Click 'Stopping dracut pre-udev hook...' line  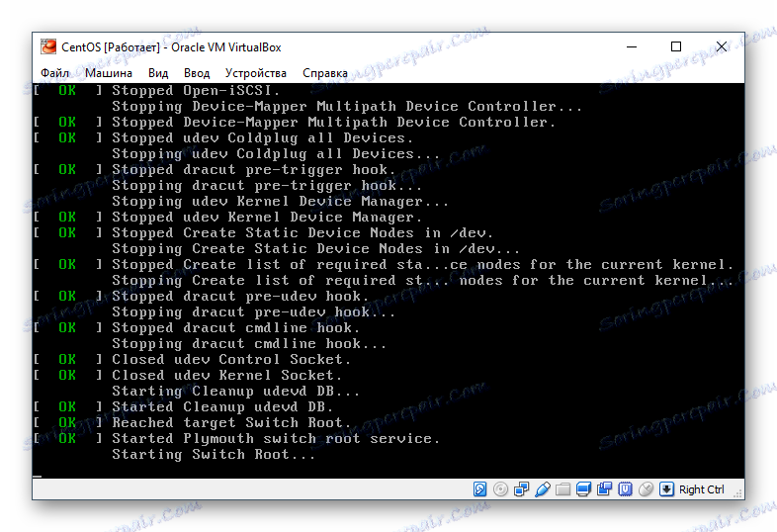254,311
